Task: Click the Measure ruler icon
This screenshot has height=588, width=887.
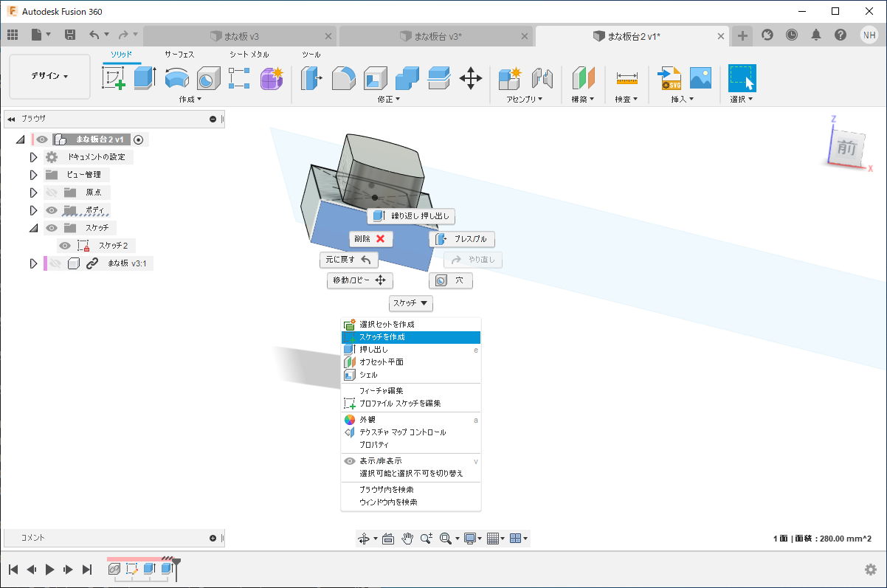Action: click(x=627, y=77)
